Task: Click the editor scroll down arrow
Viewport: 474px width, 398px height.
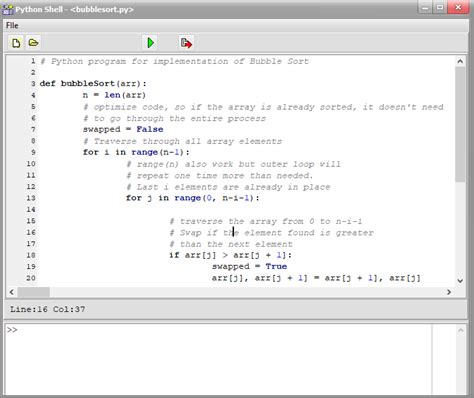Action: tap(460, 281)
